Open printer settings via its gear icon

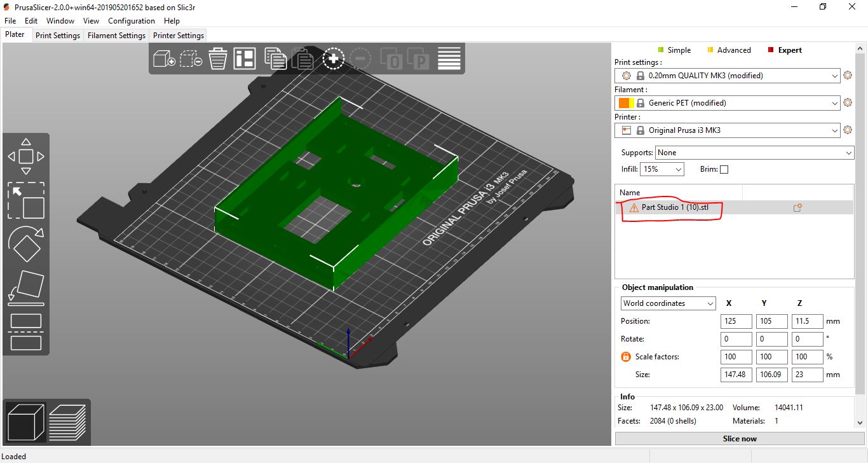847,130
